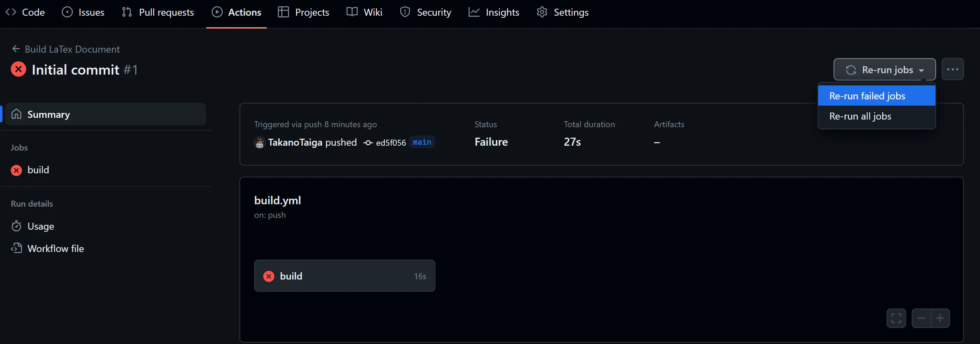Click the home icon next to Summary
This screenshot has height=344, width=980.
pyautogui.click(x=16, y=114)
